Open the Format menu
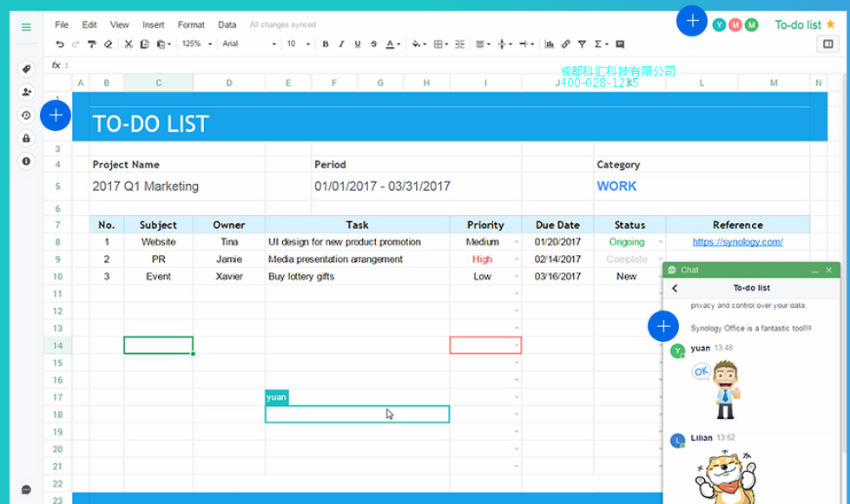850x504 pixels. (191, 25)
